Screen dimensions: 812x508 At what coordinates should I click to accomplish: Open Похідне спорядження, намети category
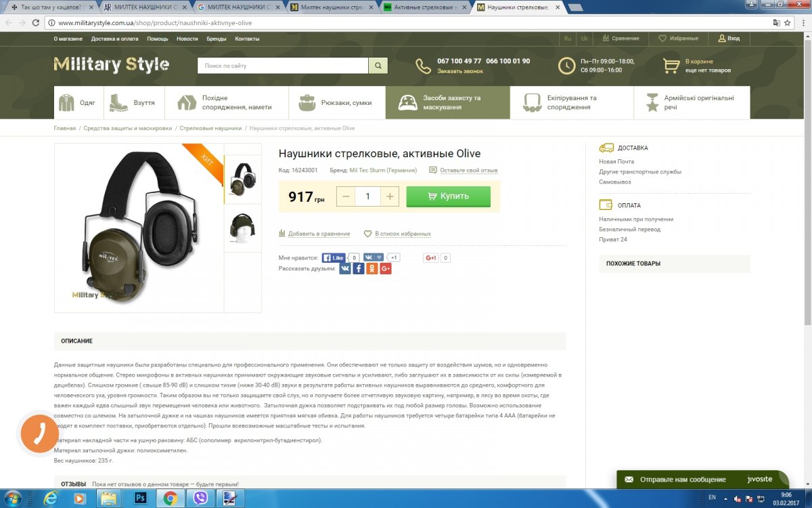coord(226,102)
